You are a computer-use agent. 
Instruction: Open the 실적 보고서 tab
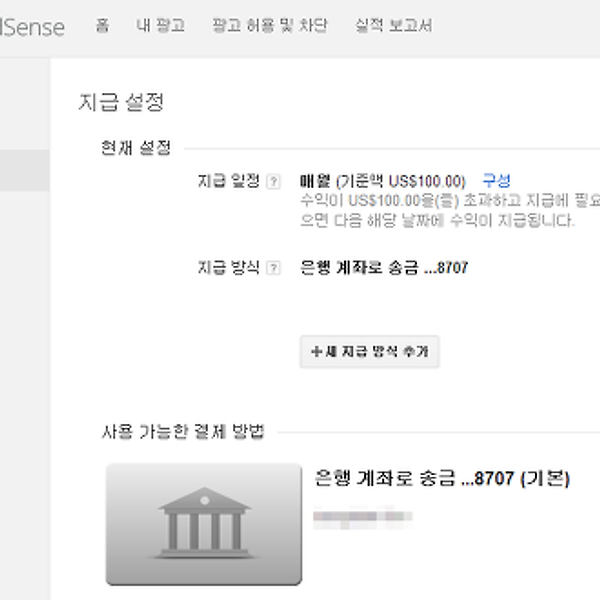393,26
